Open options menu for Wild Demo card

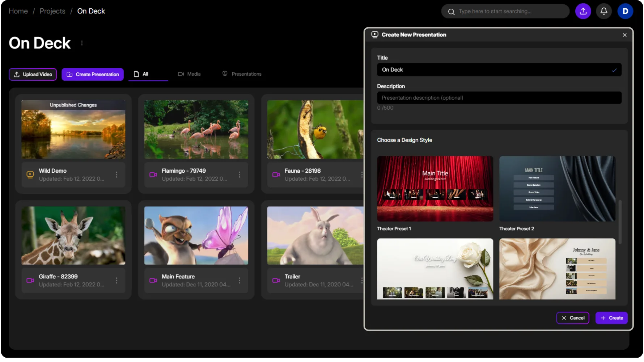point(116,174)
